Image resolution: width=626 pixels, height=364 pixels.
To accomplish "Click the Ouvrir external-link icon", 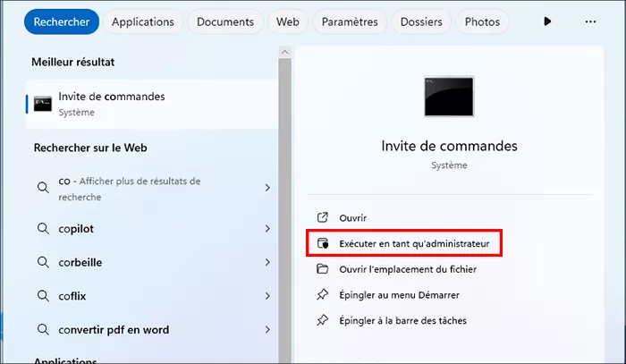I will 322,217.
